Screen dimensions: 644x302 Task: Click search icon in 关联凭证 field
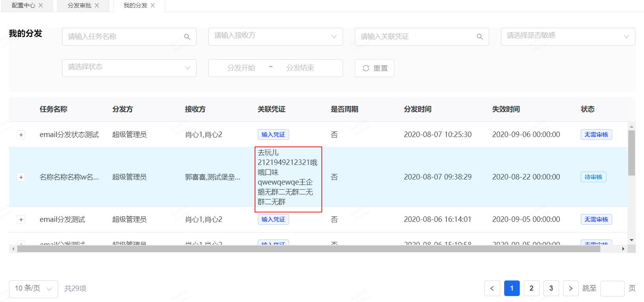click(x=480, y=37)
